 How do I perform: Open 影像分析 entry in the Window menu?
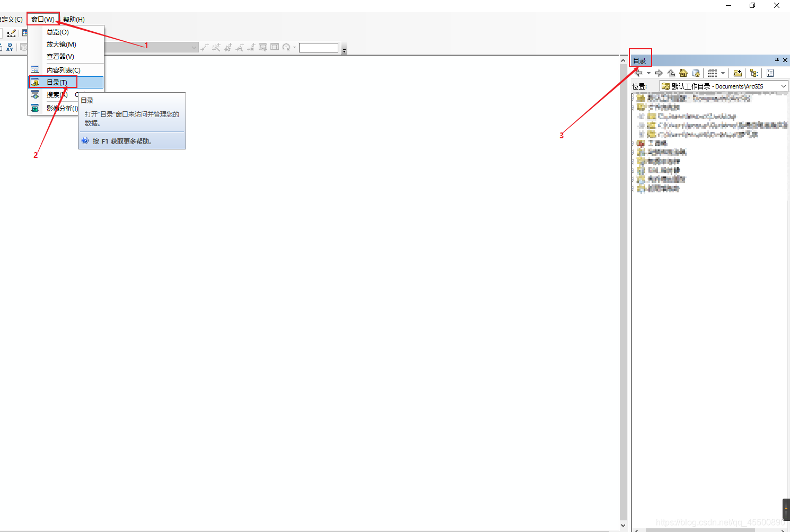pos(62,109)
